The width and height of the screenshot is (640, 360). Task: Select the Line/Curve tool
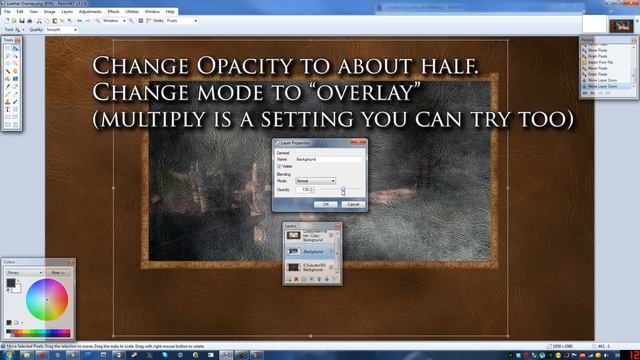tap(15, 109)
